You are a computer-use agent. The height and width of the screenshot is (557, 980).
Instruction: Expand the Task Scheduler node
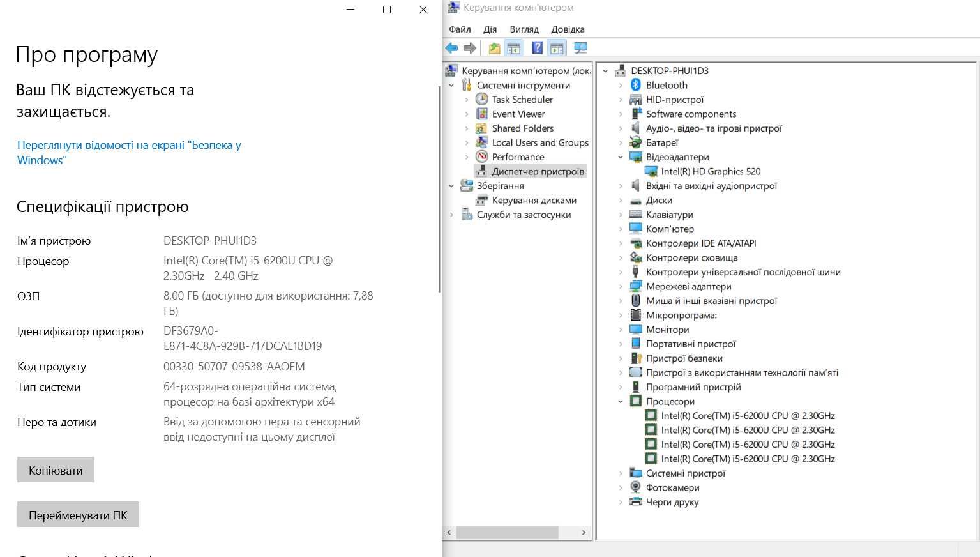tap(467, 100)
